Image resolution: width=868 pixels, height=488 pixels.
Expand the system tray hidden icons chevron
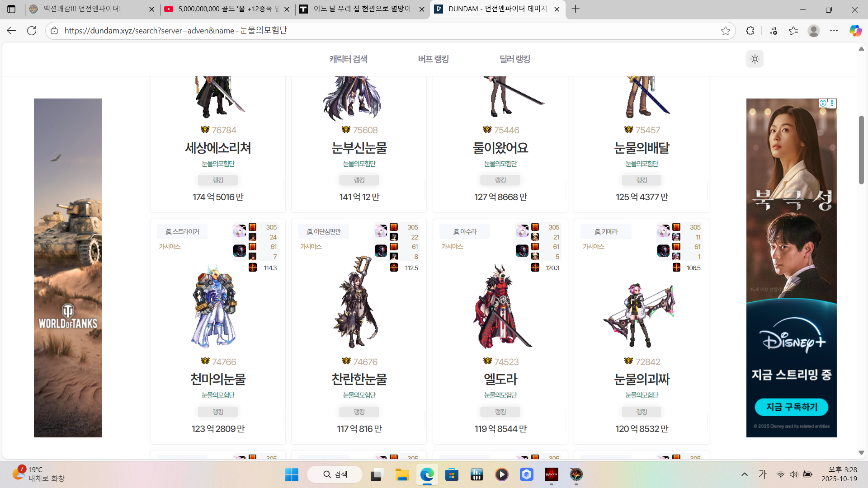[x=744, y=474]
